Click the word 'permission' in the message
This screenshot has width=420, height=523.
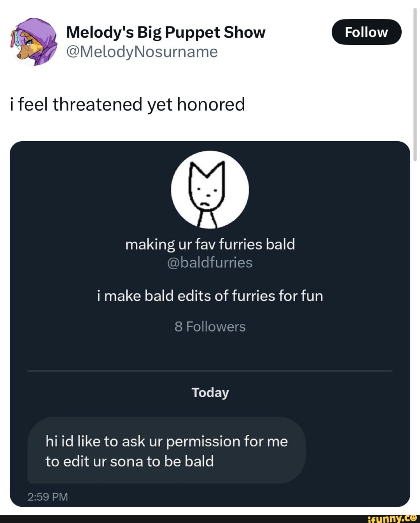203,442
